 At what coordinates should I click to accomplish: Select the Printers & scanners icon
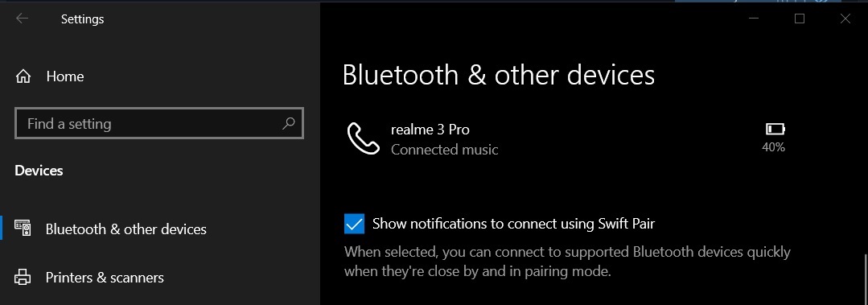coord(23,277)
